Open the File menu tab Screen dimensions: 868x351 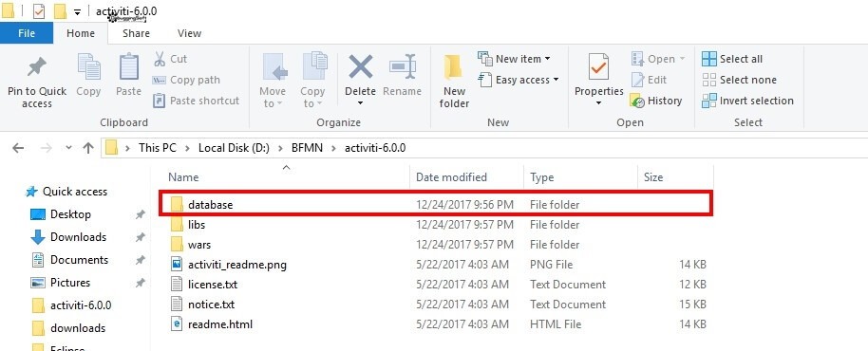pos(27,33)
